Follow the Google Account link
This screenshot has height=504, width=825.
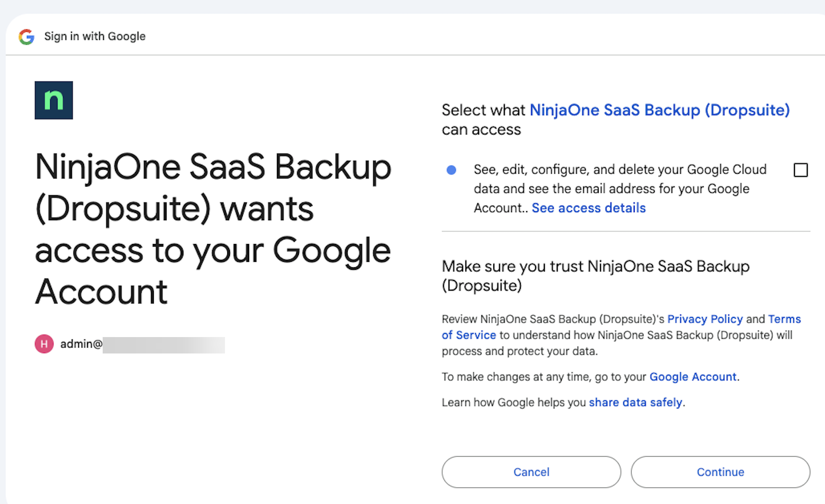693,377
